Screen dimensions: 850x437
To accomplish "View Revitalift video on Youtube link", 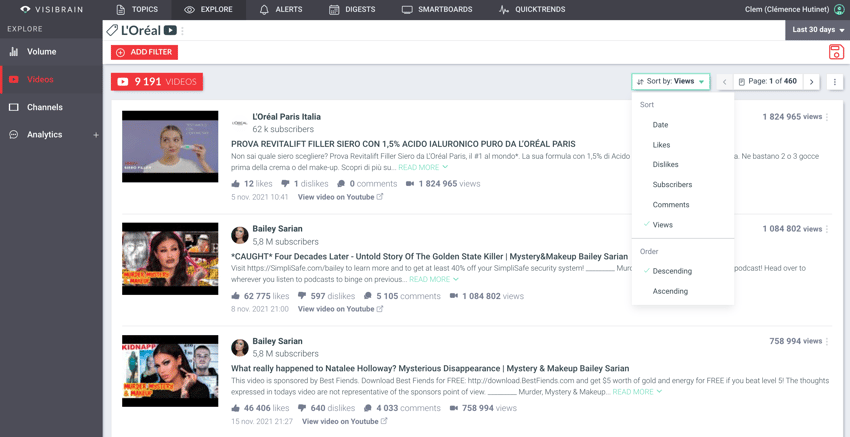I will click(x=340, y=197).
